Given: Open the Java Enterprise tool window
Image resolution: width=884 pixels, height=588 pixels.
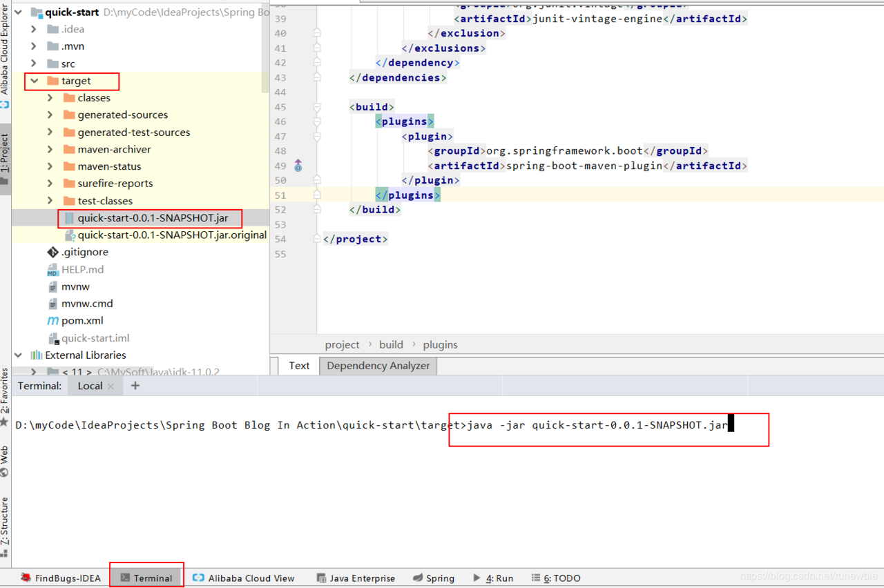Looking at the screenshot, I should click(x=356, y=578).
